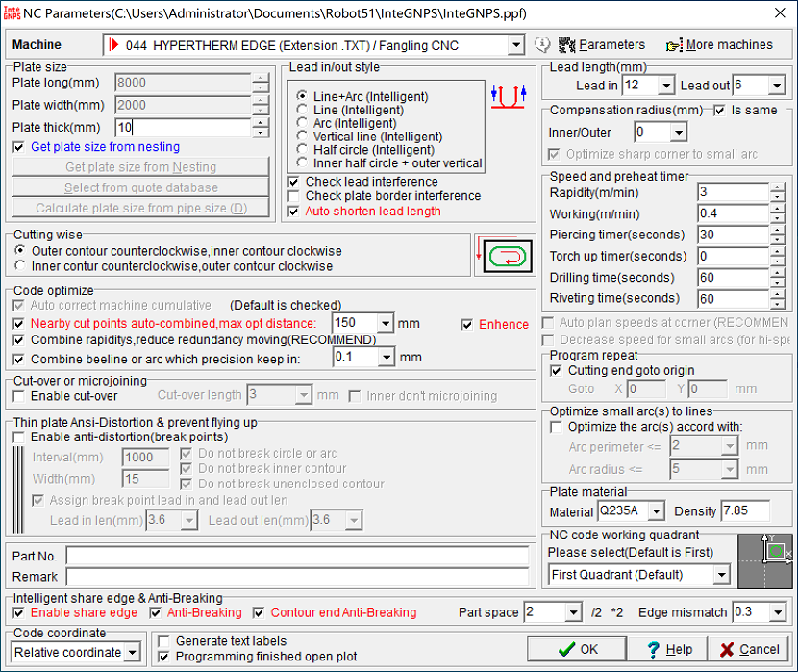Open the Lead in length dropdown
This screenshot has width=798, height=672.
pos(665,86)
